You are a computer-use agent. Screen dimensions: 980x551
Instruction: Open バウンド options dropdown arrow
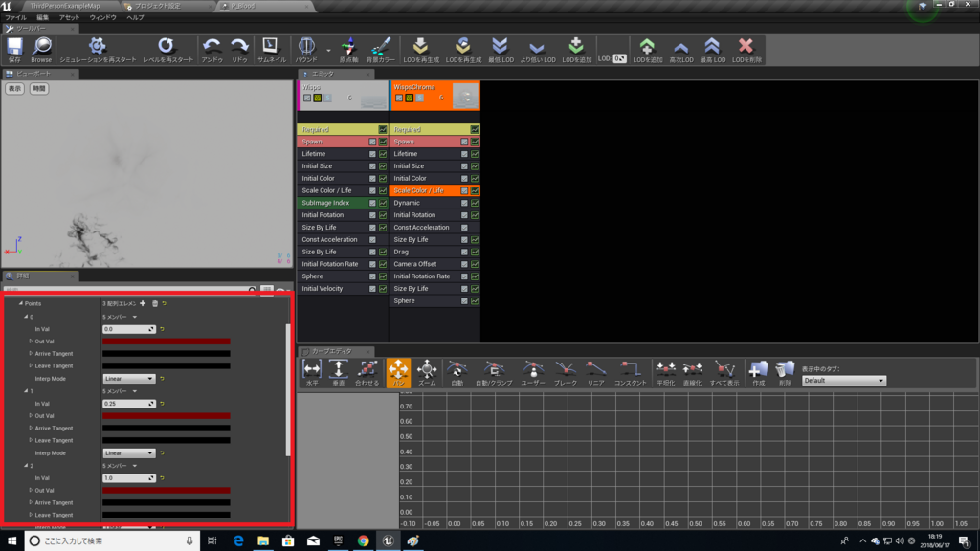[328, 50]
